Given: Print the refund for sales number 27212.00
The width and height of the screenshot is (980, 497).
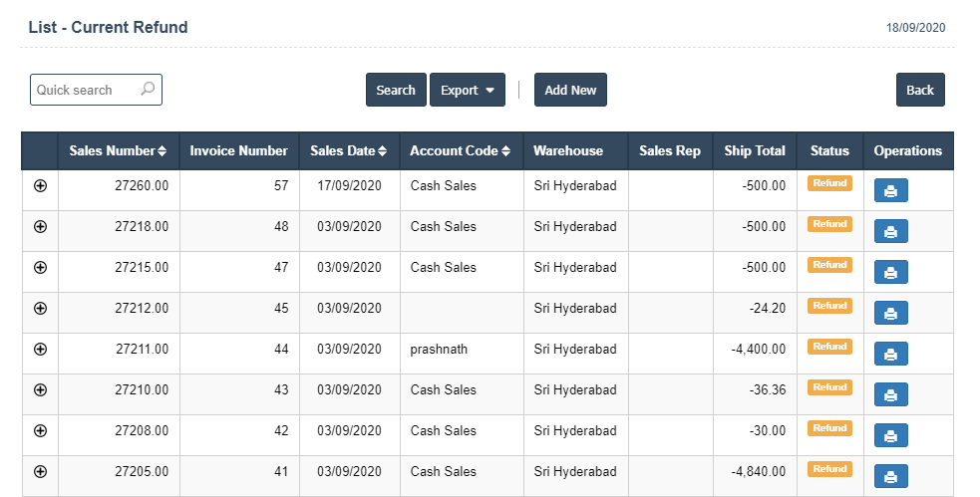Looking at the screenshot, I should coord(890,314).
